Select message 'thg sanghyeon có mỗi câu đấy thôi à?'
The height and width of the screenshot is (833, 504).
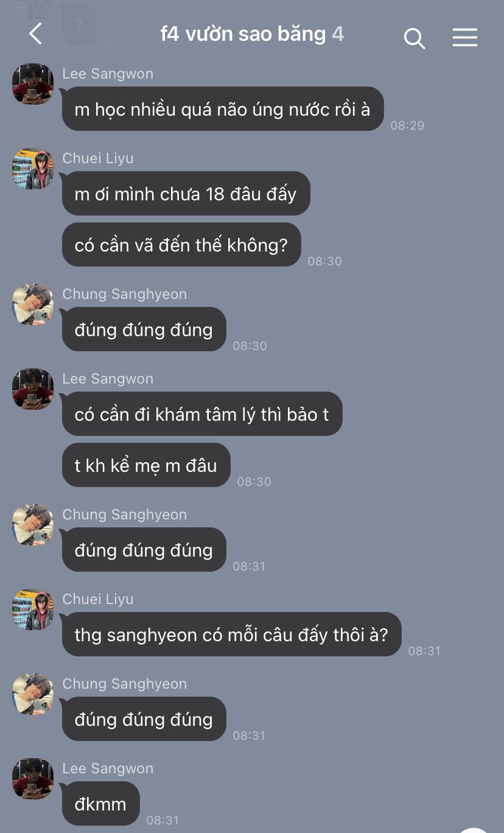tap(231, 634)
